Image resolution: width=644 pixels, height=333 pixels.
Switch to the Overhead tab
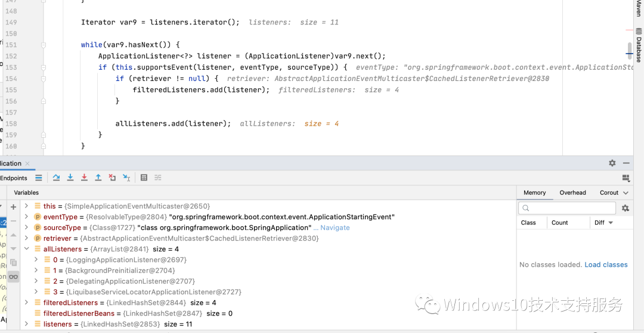(572, 193)
